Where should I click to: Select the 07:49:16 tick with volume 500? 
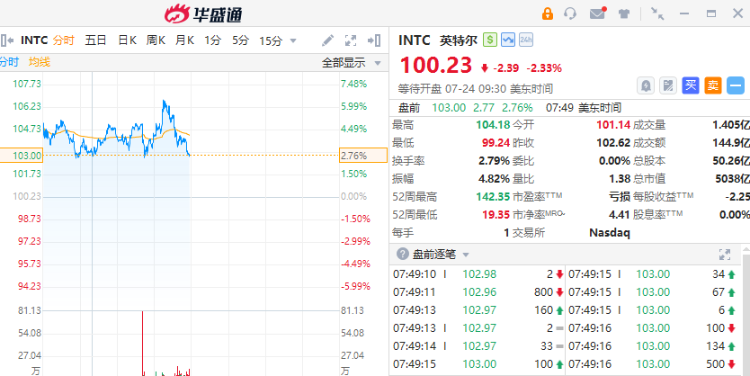(652, 364)
